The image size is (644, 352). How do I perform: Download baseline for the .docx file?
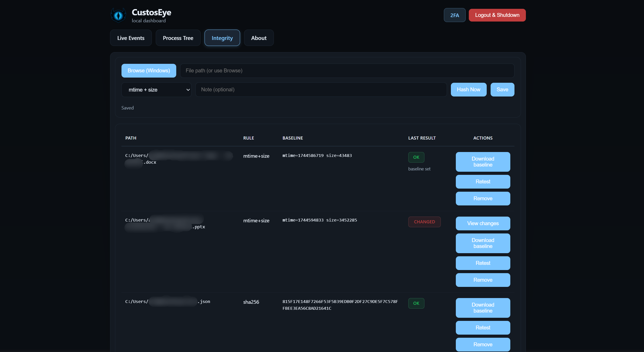coord(483,162)
